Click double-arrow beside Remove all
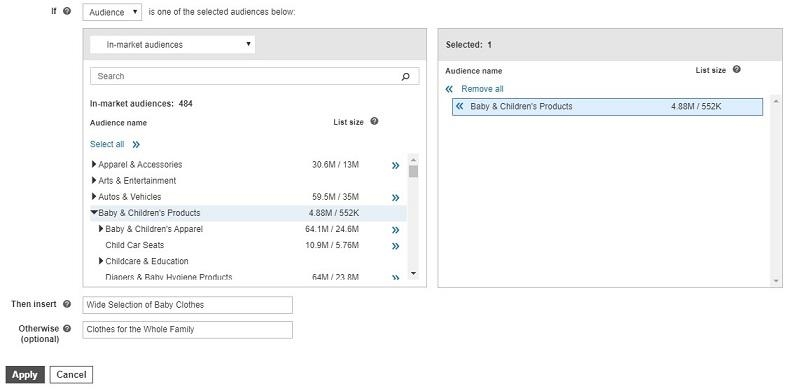Viewport: 794px width, 389px height. (449, 89)
